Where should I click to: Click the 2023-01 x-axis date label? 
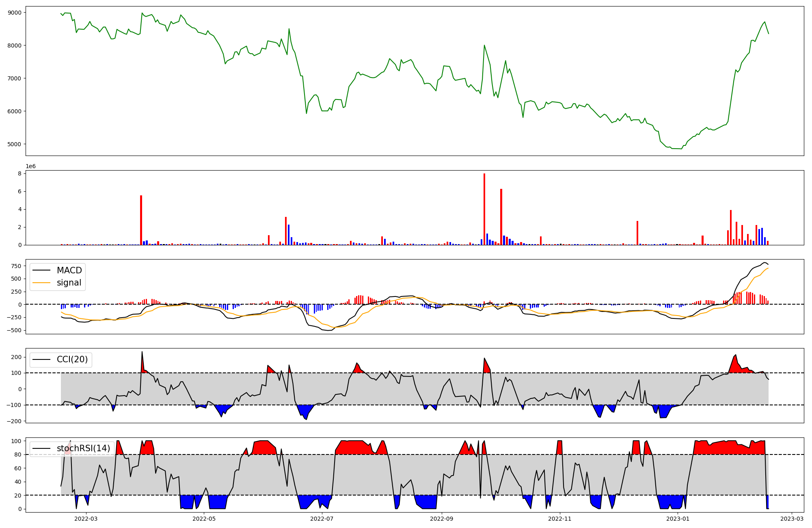coord(678,519)
